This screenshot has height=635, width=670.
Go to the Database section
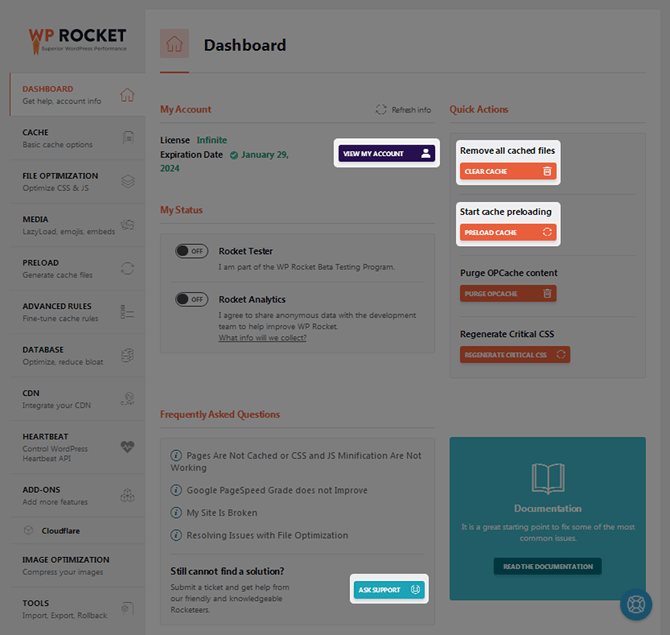click(78, 356)
